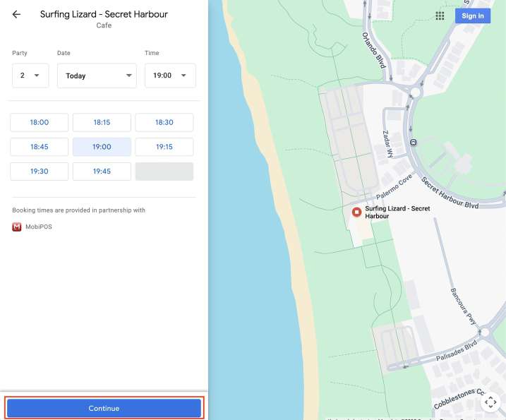Select the 19:15 time slot

point(164,147)
